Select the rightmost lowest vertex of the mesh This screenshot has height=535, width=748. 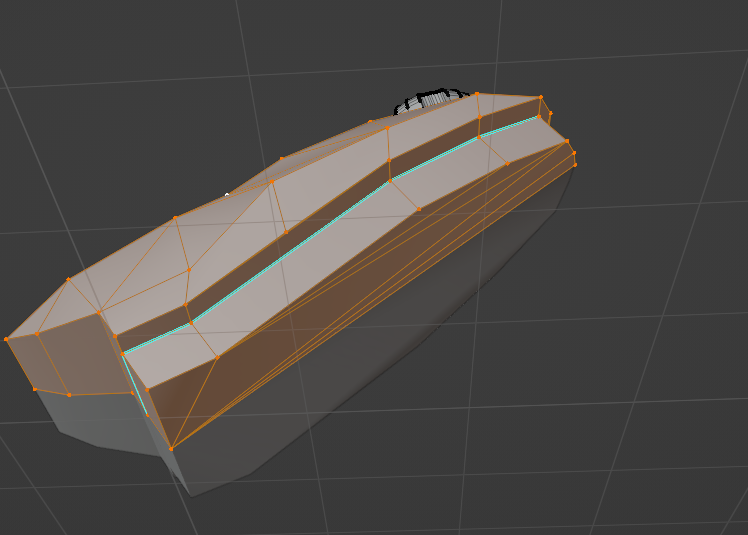[575, 165]
